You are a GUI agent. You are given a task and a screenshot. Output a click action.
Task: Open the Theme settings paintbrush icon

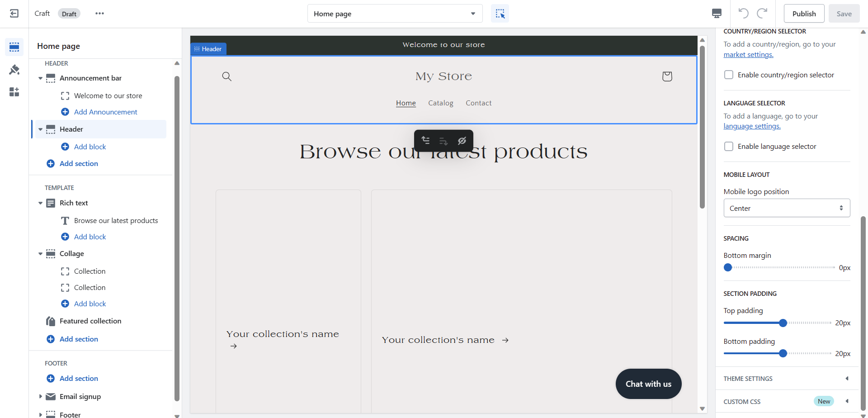point(14,70)
